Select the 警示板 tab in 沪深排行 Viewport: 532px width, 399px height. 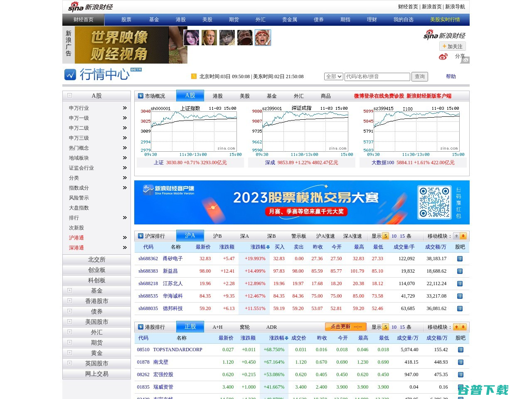tap(299, 236)
